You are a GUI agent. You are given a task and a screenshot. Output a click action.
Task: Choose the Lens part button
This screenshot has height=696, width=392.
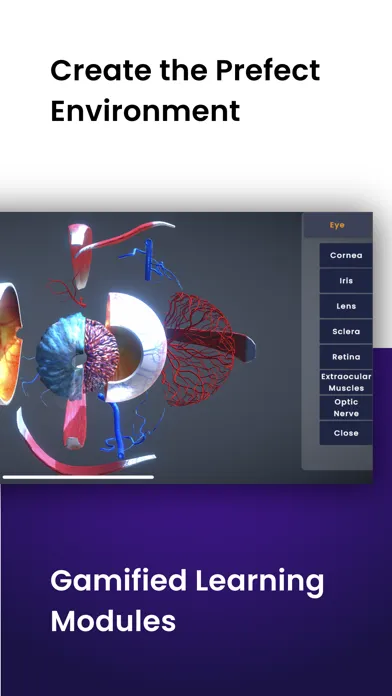click(x=346, y=306)
